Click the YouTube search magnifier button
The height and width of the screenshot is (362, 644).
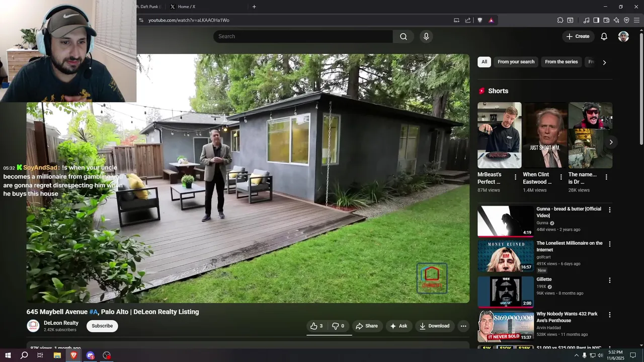point(404,36)
